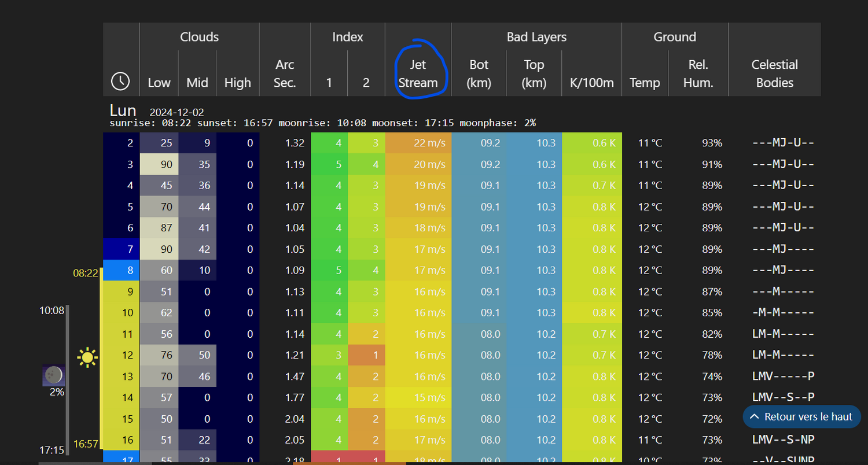Click the -M-M----- celestial bodies entry
This screenshot has height=465, width=868.
click(x=783, y=313)
